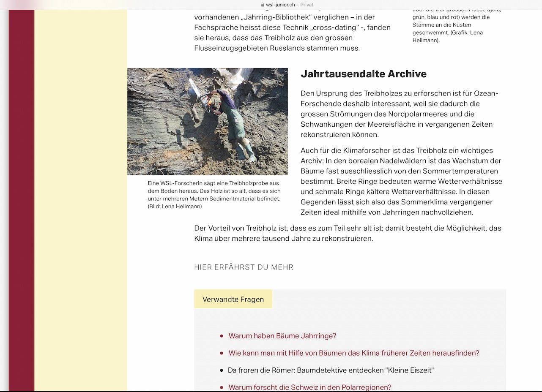This screenshot has height=392, width=542.
Task: Click the heading Jahrtausendalte Archive
Action: pos(363,74)
